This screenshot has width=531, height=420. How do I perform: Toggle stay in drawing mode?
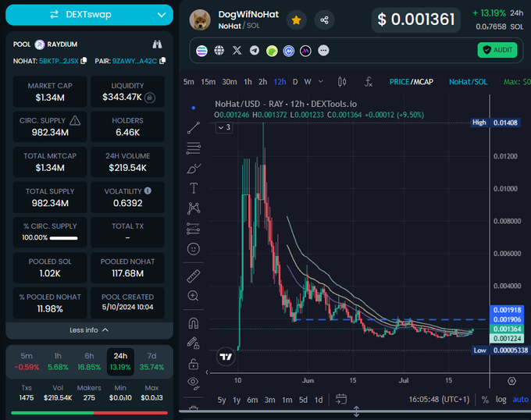click(194, 343)
